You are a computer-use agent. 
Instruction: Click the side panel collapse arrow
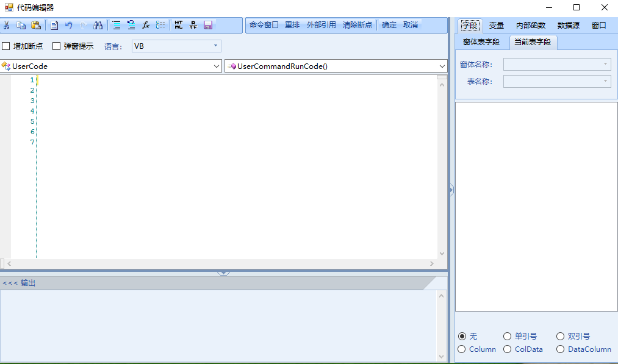tap(451, 190)
